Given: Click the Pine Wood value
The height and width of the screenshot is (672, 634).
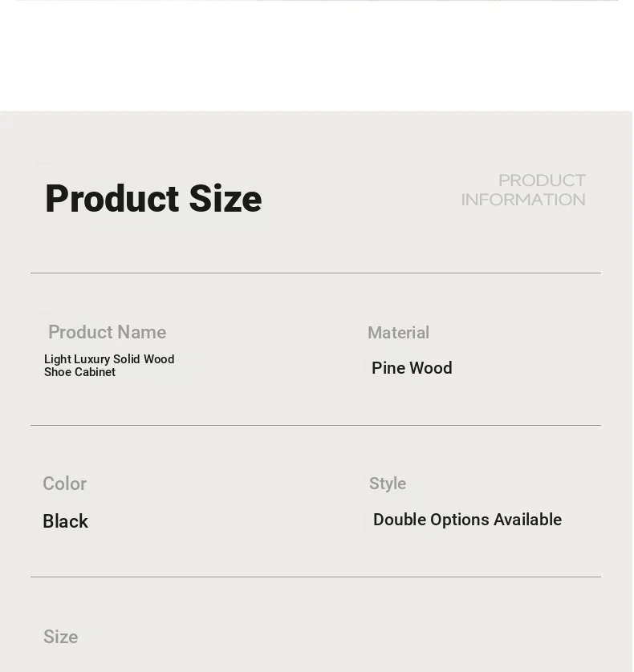Looking at the screenshot, I should [412, 368].
